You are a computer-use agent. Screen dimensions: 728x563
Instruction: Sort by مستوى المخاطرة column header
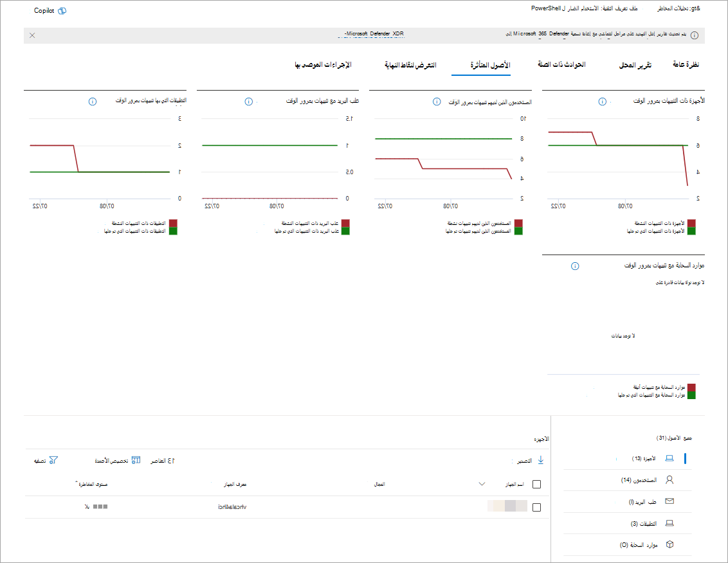(93, 484)
